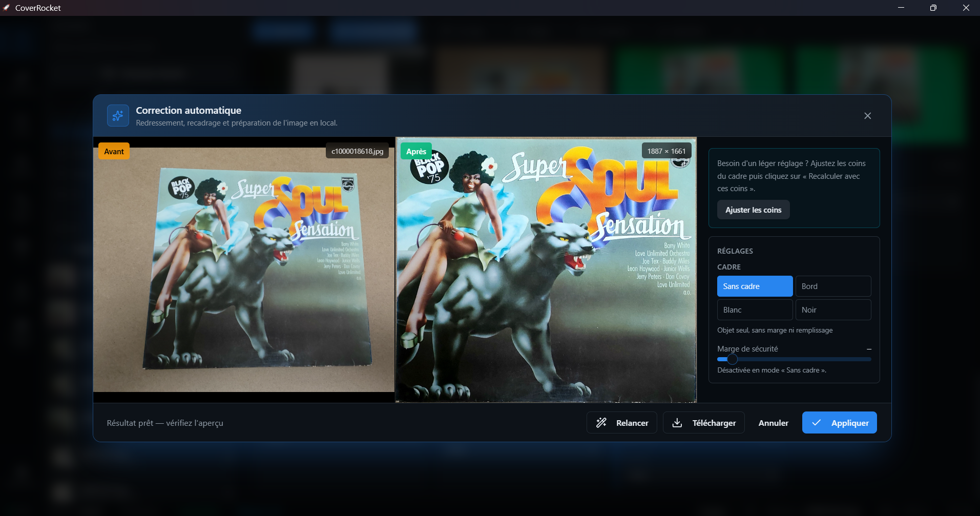Screen dimensions: 980x516
Task: Close the Correction automatique dialog with X
Action: 867,116
